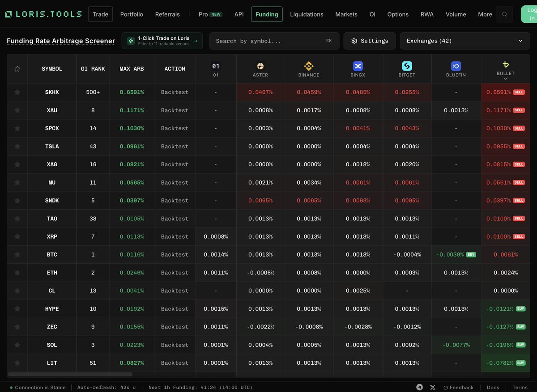Viewport: 537px width, 392px height.
Task: Open the More navigation menu
Action: pyautogui.click(x=485, y=14)
